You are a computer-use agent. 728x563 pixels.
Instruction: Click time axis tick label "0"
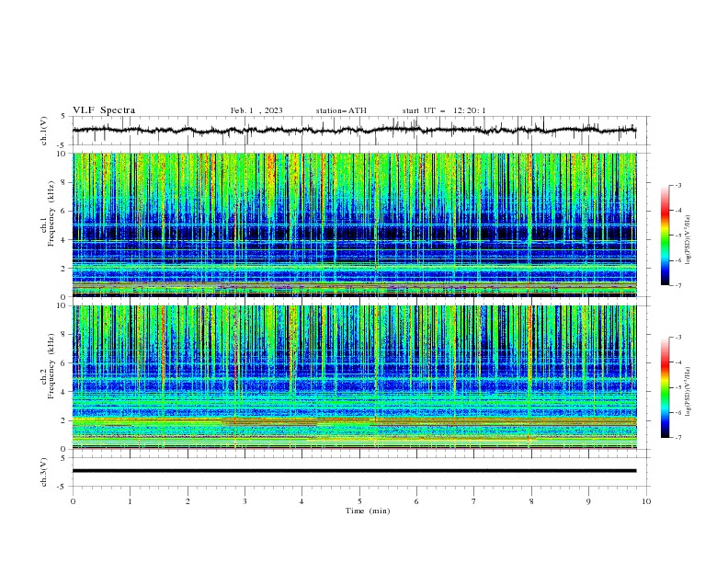click(73, 501)
